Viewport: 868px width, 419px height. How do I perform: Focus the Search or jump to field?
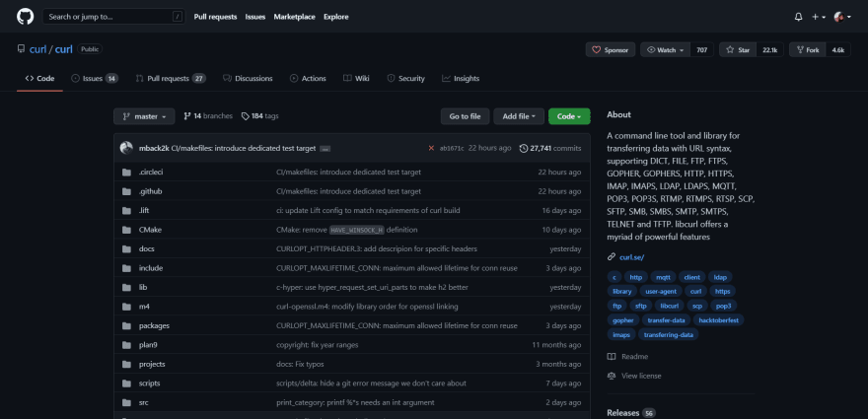click(113, 17)
